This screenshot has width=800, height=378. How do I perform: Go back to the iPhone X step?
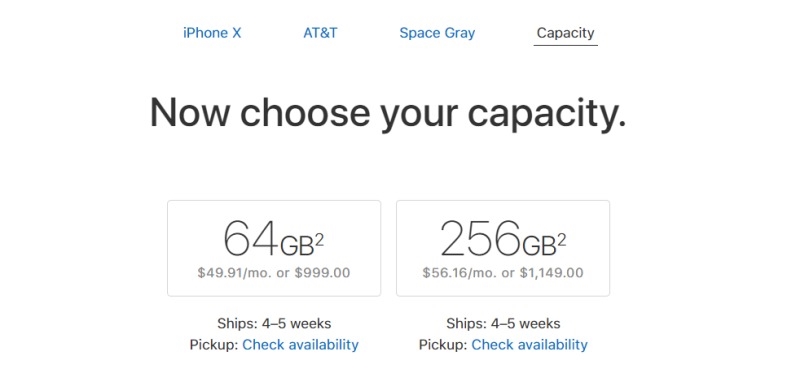coord(212,33)
